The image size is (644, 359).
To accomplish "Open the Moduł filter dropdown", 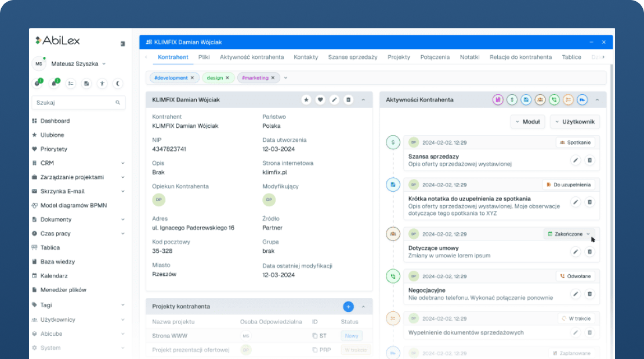I will pyautogui.click(x=527, y=121).
